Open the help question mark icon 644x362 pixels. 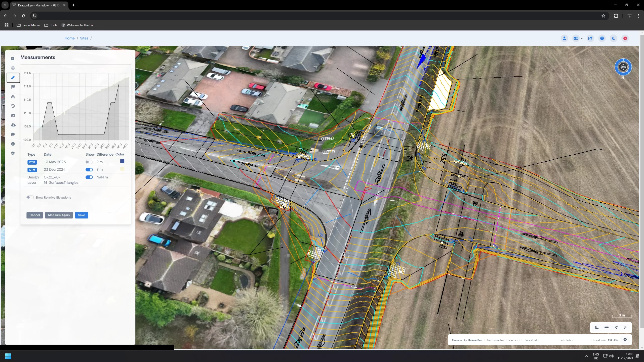[602, 38]
